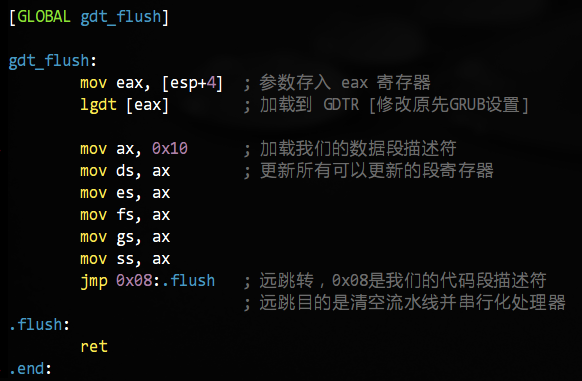Place cursor on mov es, ax line
582x381 pixels.
(x=125, y=193)
